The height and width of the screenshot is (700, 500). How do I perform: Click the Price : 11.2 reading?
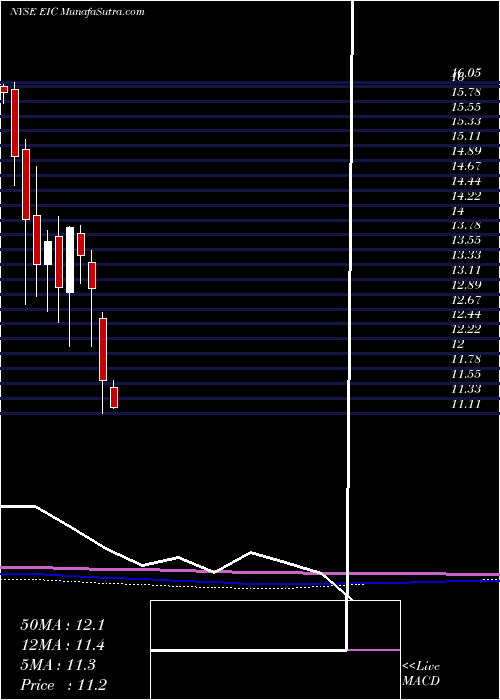63,684
